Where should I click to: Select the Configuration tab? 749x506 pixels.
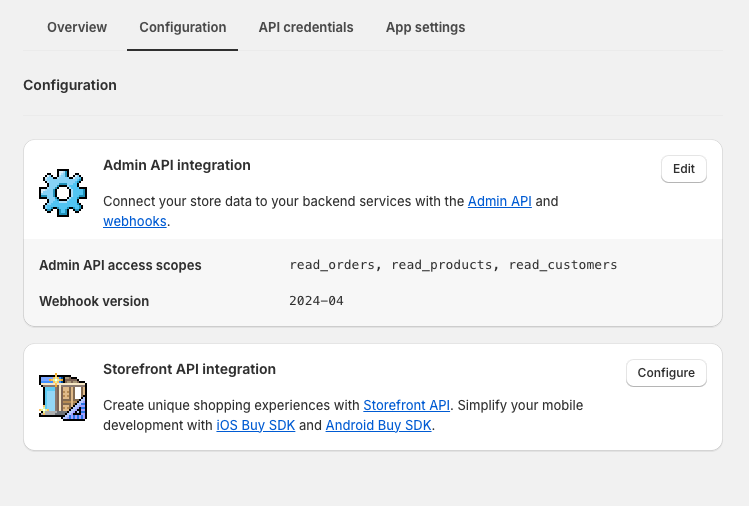coord(182,27)
